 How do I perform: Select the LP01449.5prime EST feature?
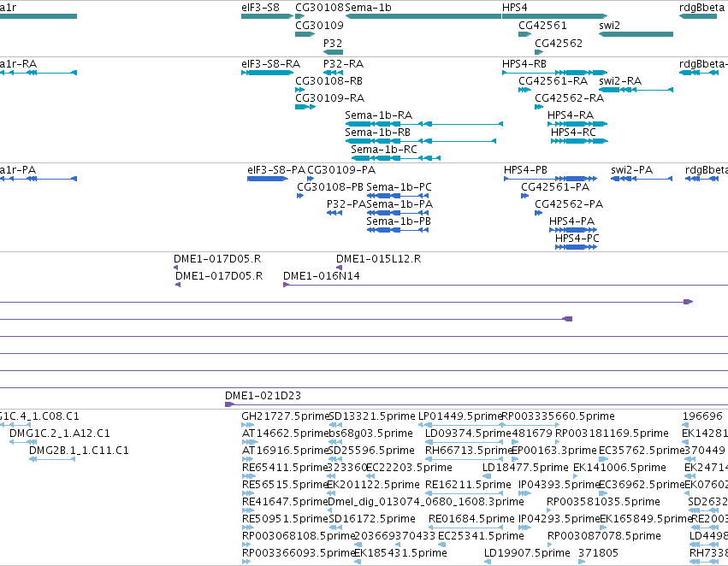[x=462, y=425]
